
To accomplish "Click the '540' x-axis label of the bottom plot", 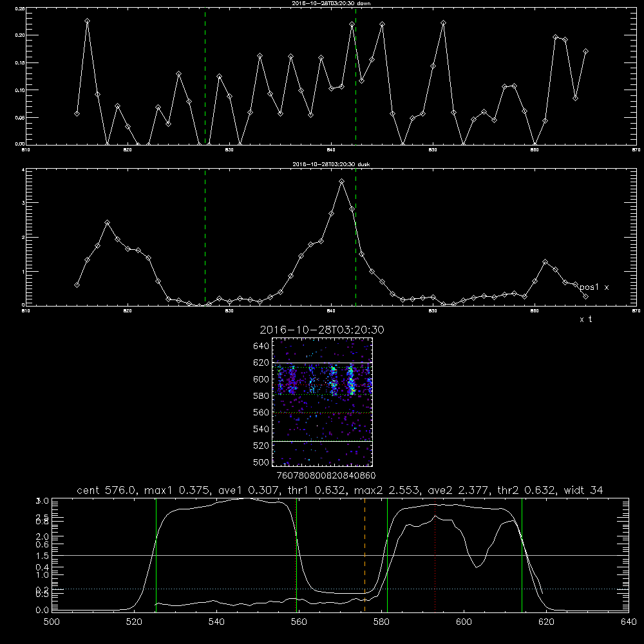I will 216,622.
